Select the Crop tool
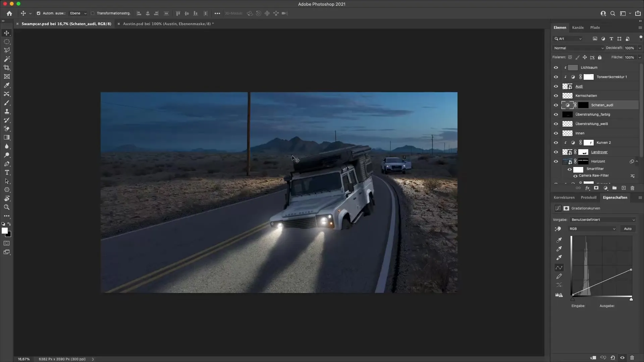 7,68
